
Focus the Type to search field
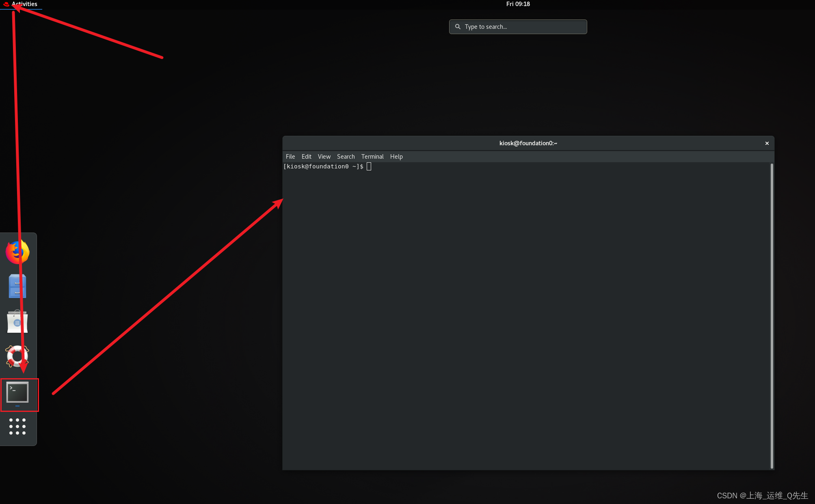[524, 27]
